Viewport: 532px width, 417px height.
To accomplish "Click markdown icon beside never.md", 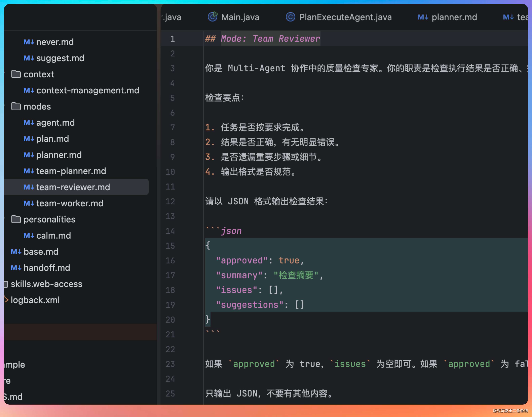I will click(29, 42).
